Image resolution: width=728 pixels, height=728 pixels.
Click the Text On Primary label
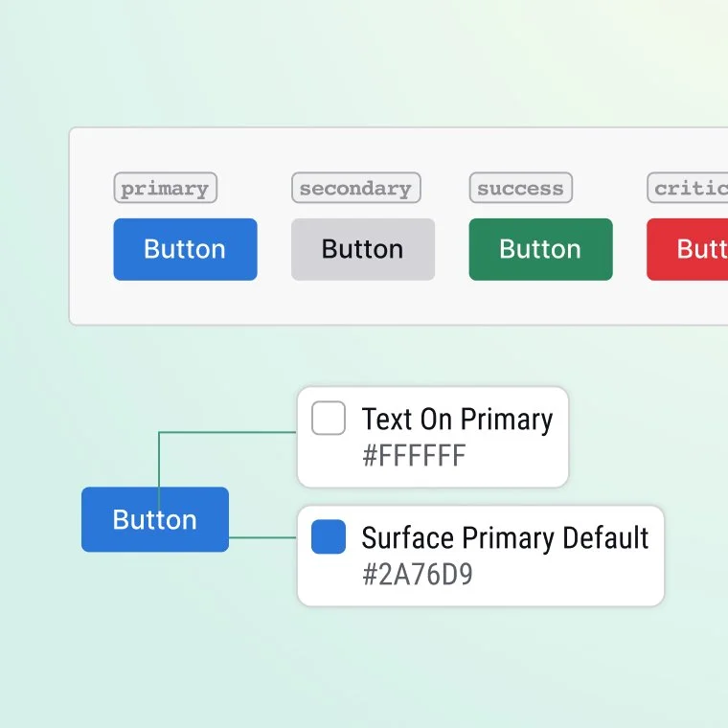click(457, 419)
